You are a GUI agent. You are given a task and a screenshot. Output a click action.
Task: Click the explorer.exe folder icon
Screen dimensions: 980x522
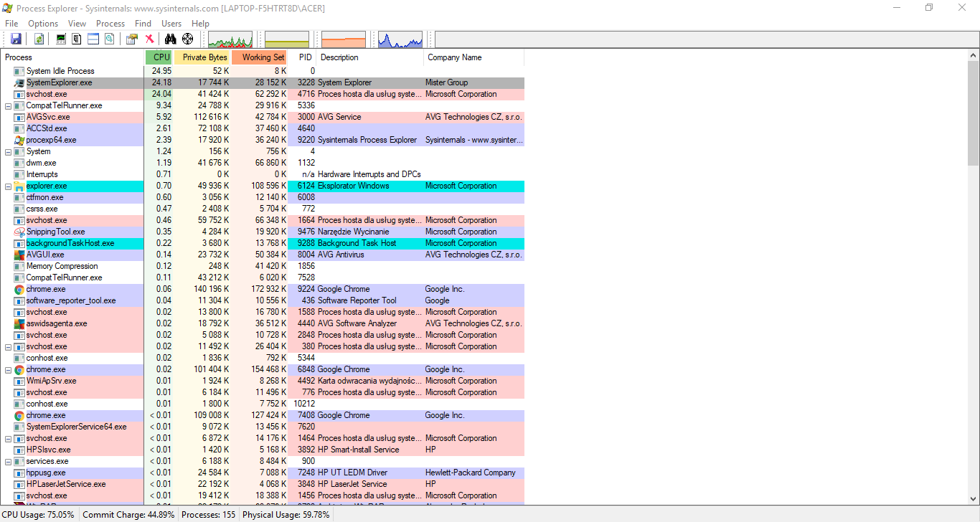pos(19,186)
